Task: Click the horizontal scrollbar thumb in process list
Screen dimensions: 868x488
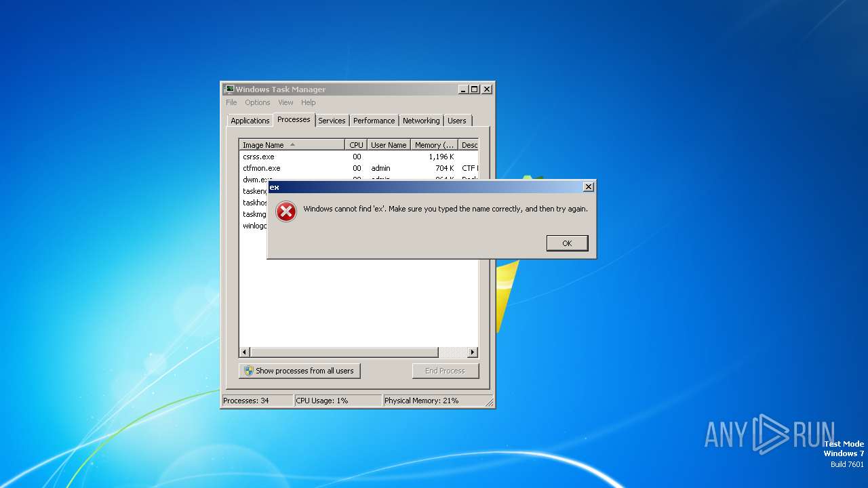Action: (344, 352)
